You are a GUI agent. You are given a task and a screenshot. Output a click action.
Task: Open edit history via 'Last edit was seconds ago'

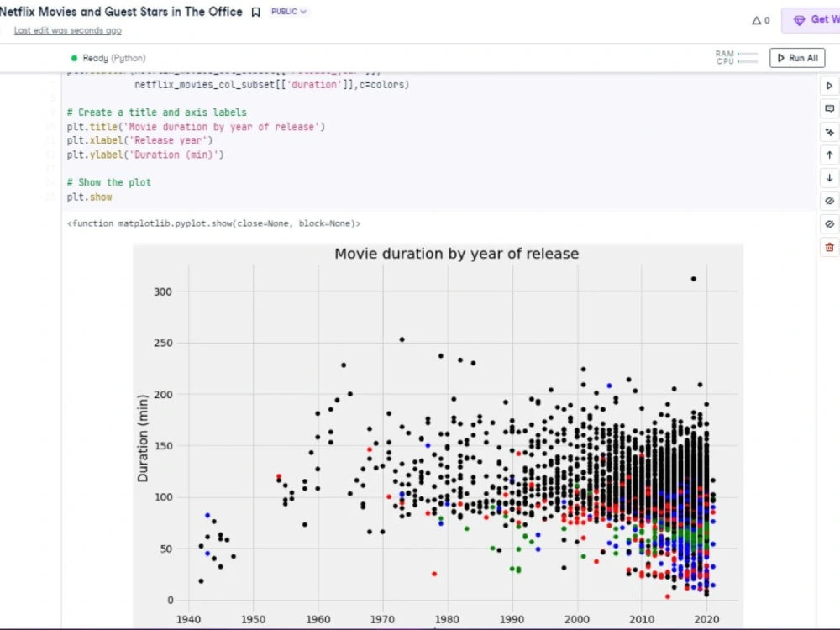67,30
